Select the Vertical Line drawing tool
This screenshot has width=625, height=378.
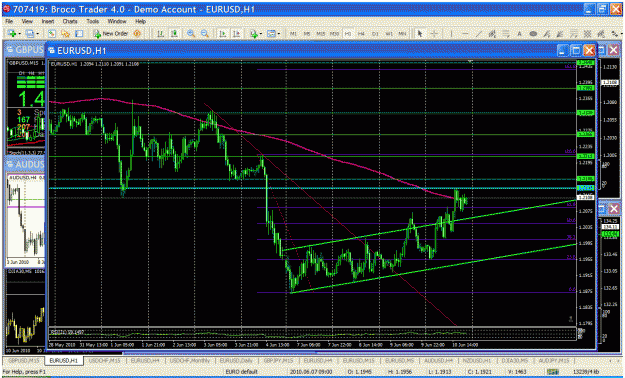tap(451, 34)
